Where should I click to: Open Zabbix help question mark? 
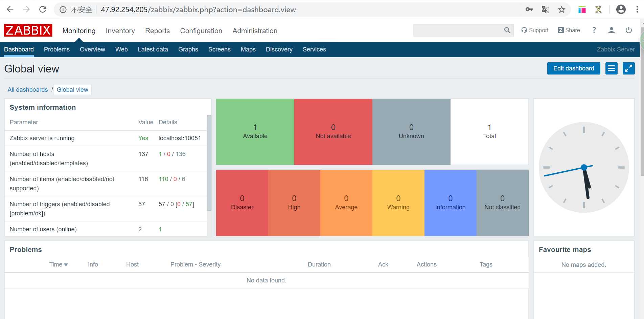tap(594, 30)
